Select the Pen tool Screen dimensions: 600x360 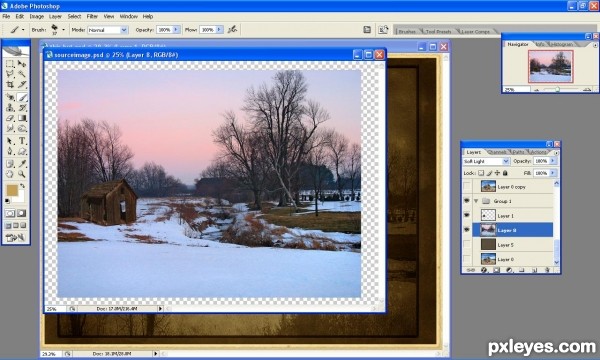pyautogui.click(x=10, y=151)
